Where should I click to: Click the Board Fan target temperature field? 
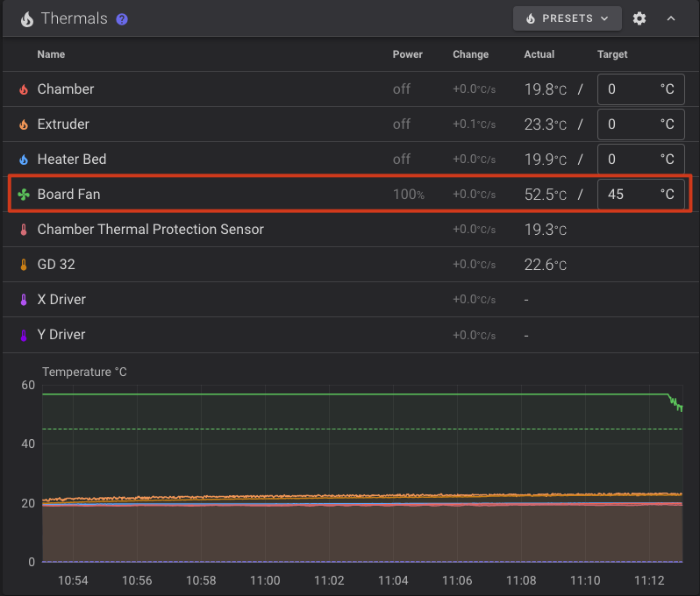point(631,195)
